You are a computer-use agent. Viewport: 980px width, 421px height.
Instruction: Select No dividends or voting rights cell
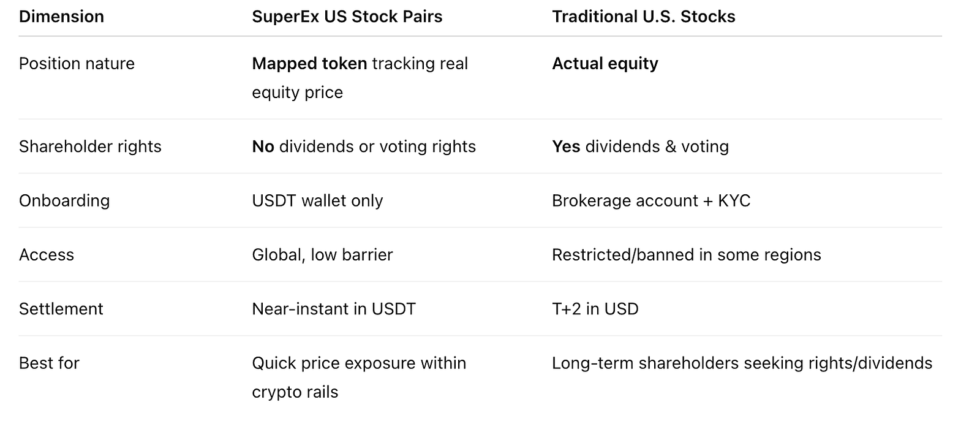pyautogui.click(x=364, y=146)
